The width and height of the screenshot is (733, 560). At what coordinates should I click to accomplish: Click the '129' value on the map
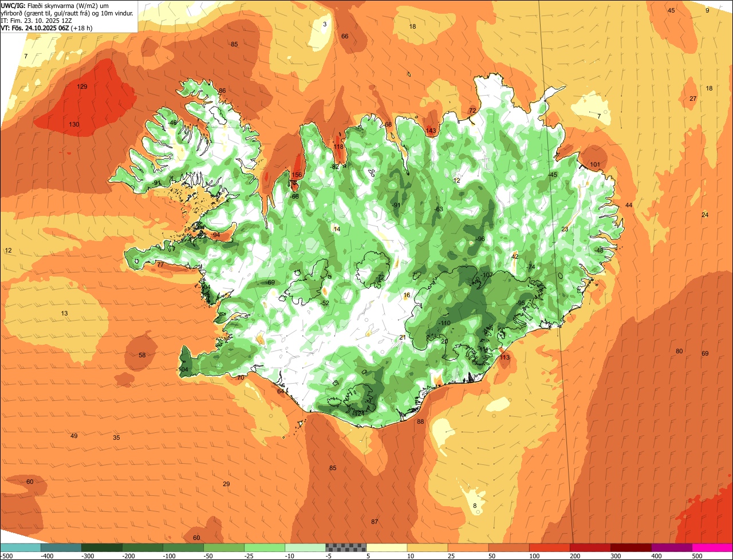tap(82, 87)
